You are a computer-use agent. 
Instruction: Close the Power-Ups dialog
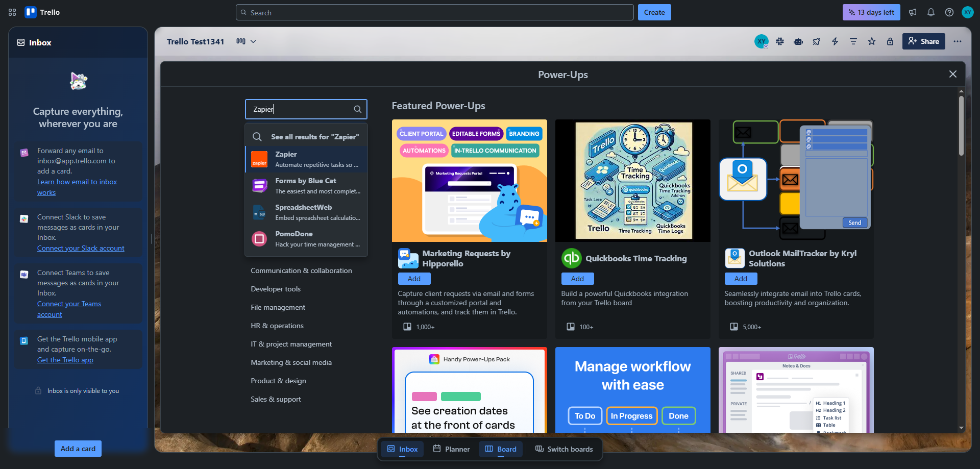pos(953,74)
